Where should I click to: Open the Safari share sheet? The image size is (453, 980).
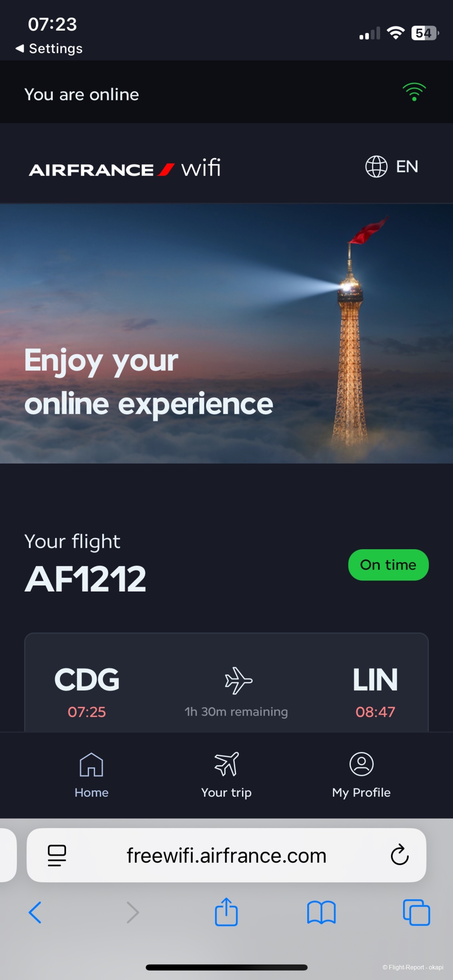click(226, 911)
